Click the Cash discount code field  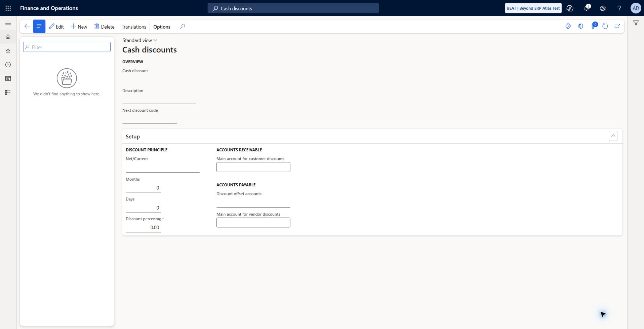tap(140, 79)
